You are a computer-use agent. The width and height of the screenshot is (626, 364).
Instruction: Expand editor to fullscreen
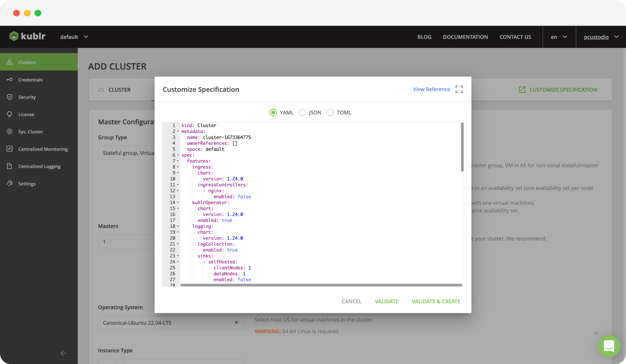click(459, 89)
